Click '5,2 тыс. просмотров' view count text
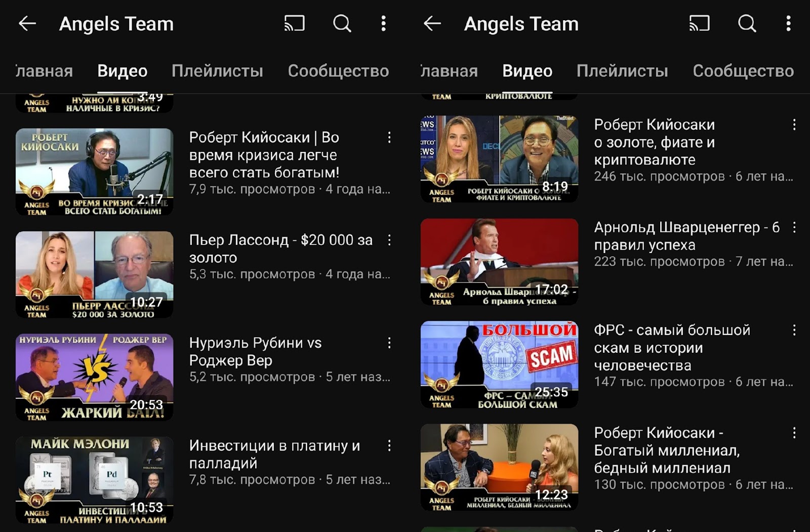The image size is (810, 532). coord(252,377)
